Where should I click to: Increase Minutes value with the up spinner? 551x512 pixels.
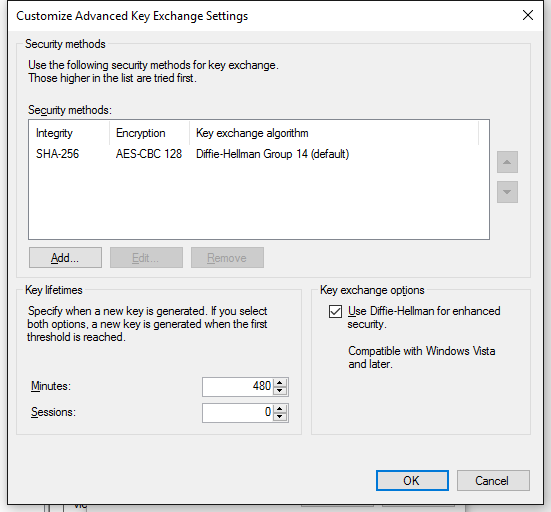(280, 383)
